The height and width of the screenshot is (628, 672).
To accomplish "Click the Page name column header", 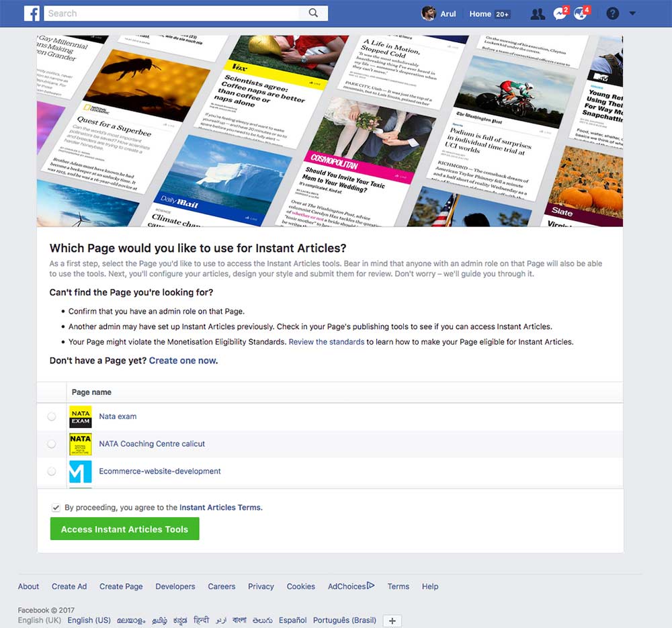I will point(91,392).
